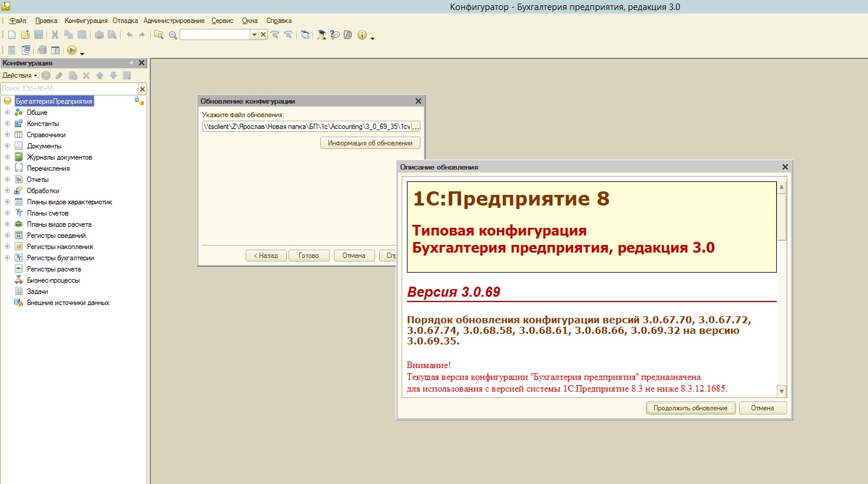Open the Конфигурация menu
The height and width of the screenshot is (484, 868).
86,21
